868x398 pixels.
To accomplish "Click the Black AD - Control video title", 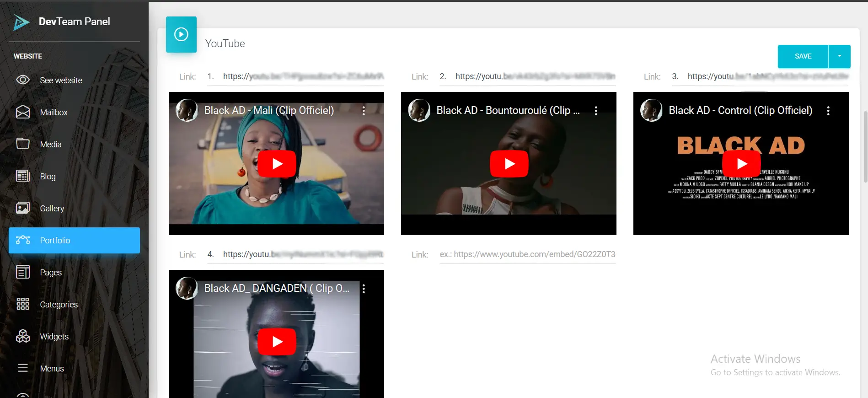I will tap(740, 110).
